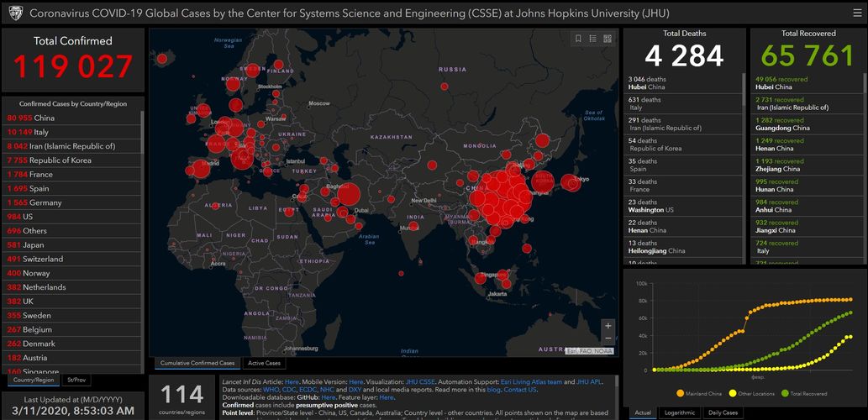Zoom out with the map minus button
Viewport: 868px width, 420px height.
point(608,338)
